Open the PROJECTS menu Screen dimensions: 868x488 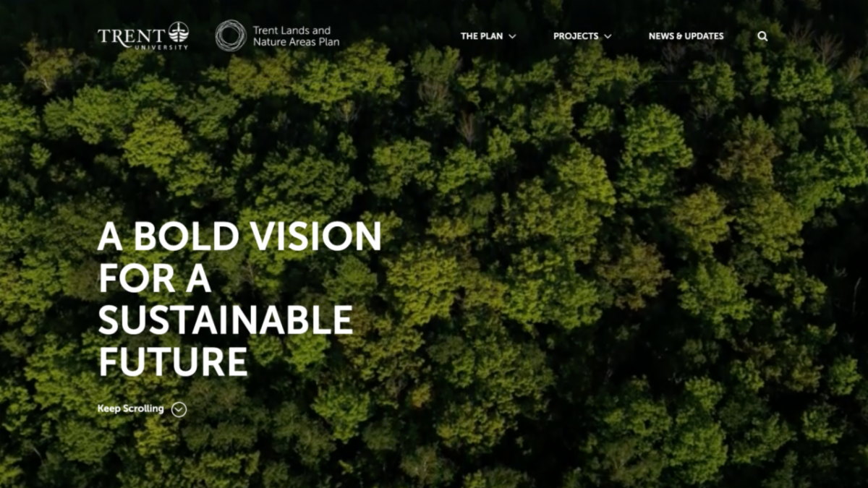click(576, 36)
